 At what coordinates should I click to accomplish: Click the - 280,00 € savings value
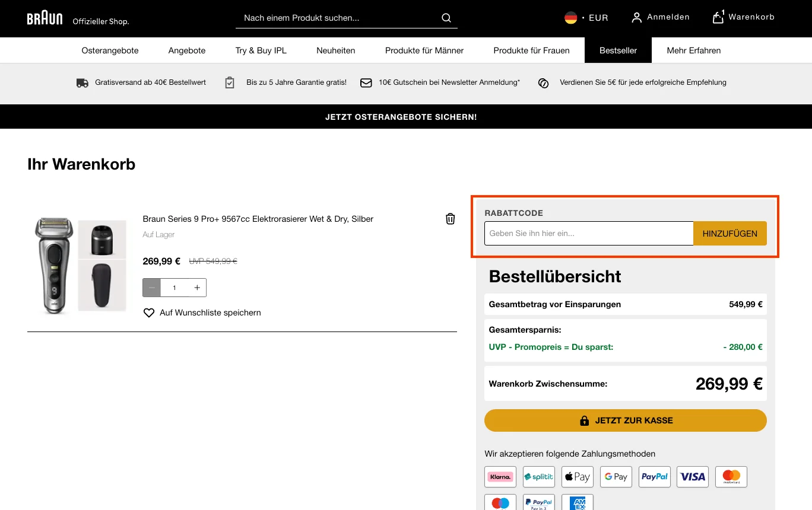743,347
